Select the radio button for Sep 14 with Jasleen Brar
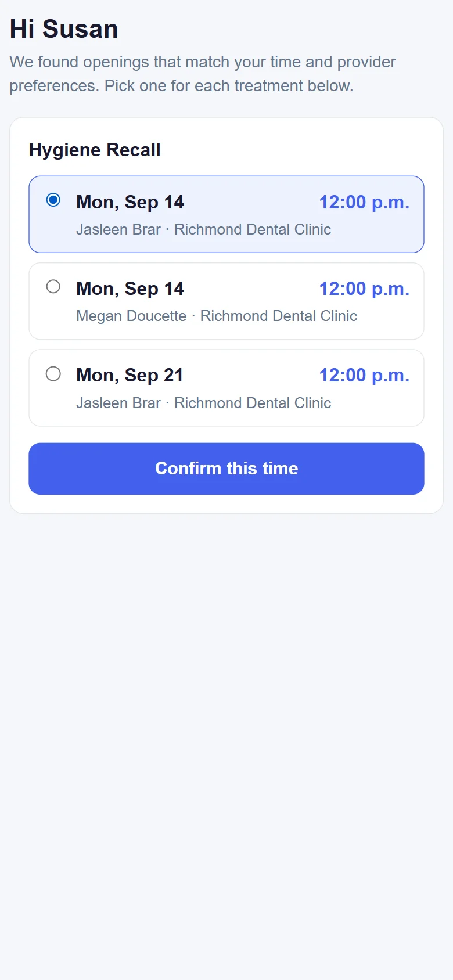Screen dimensions: 453x980 (53, 200)
